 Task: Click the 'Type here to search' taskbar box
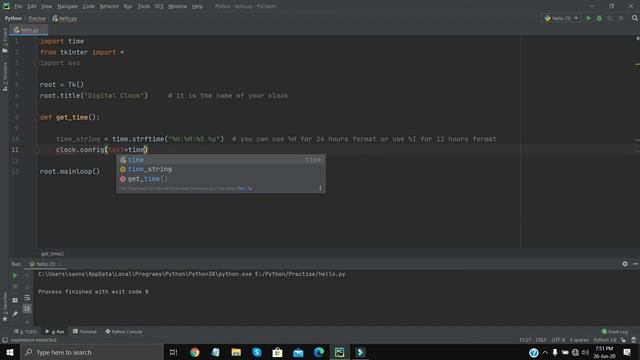pyautogui.click(x=91, y=352)
